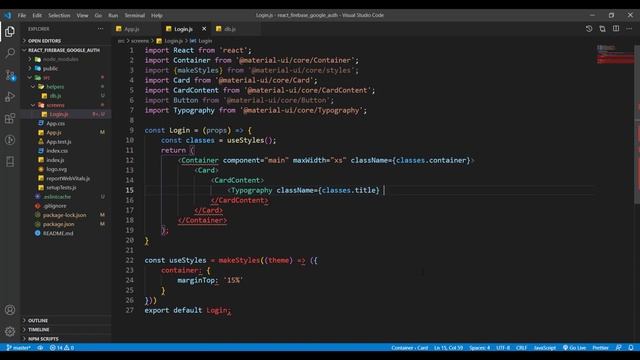Select language mode JavaScript in status bar
Image resolution: width=640 pixels, height=360 pixels.
point(544,348)
